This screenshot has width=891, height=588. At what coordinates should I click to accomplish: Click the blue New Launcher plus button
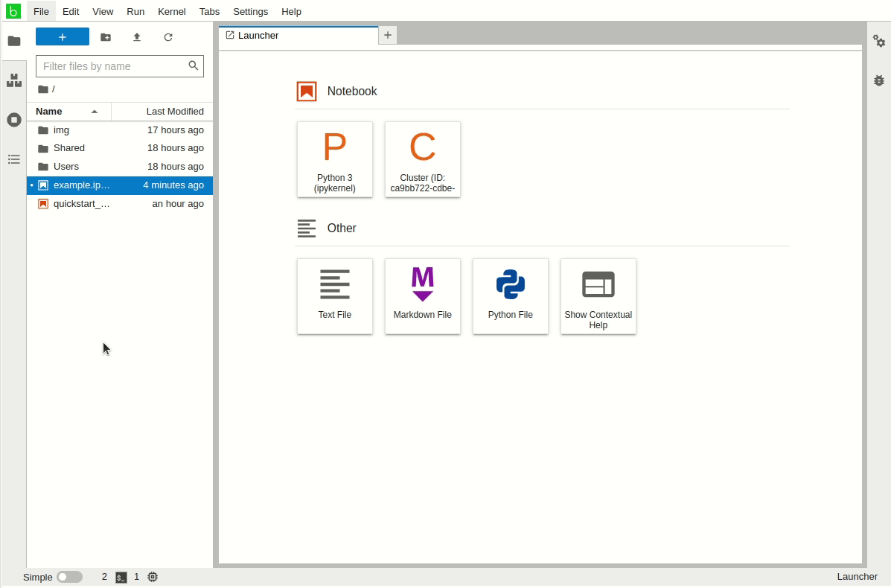click(63, 37)
